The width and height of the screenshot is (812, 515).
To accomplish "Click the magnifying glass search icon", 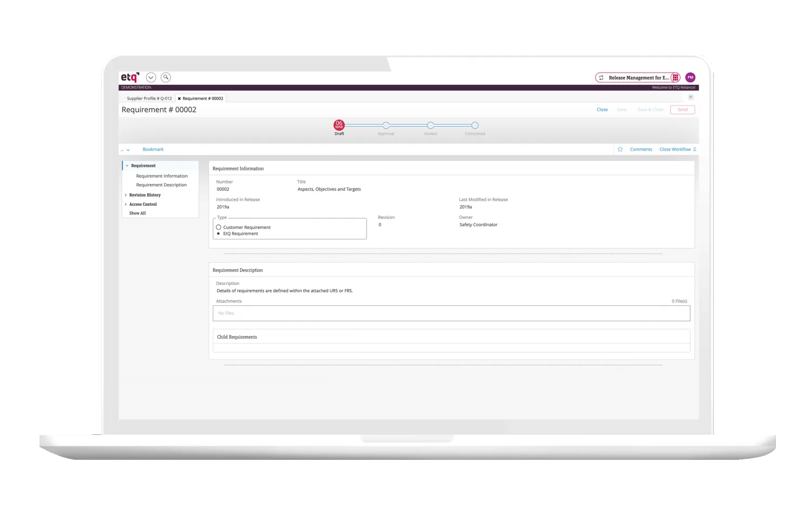I will point(166,77).
